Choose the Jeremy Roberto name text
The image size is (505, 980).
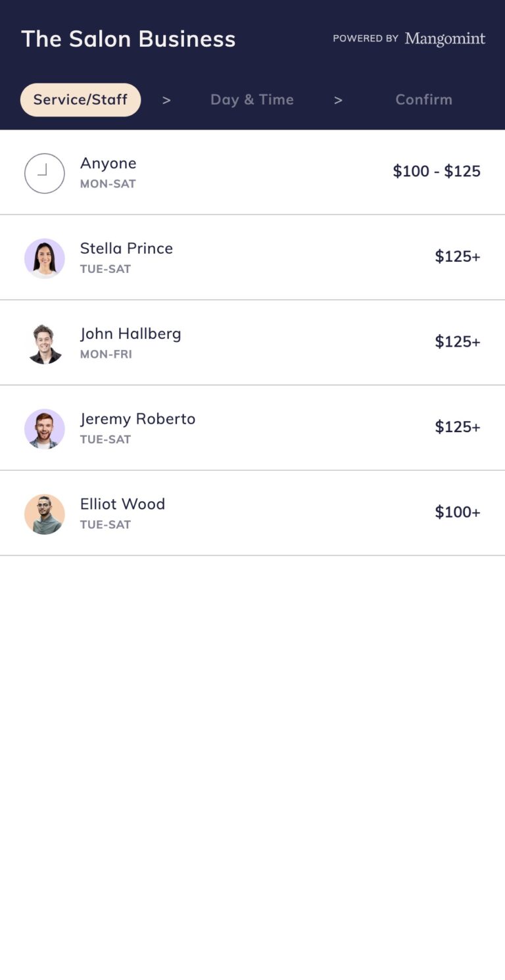(137, 419)
